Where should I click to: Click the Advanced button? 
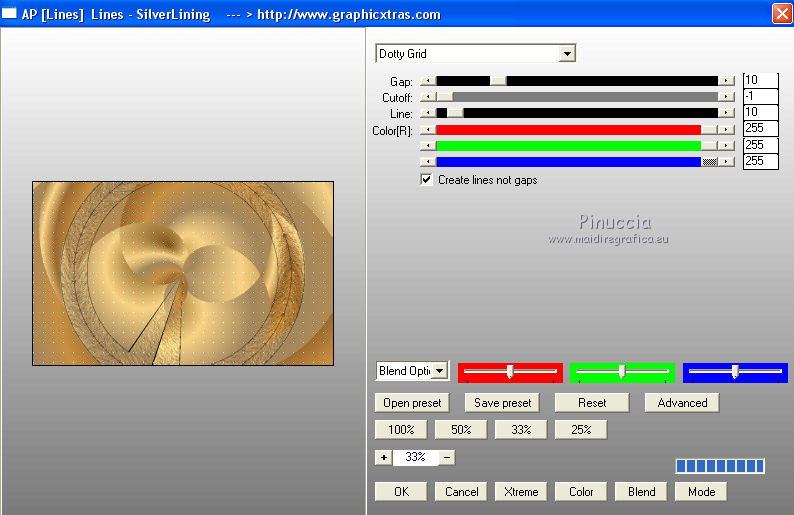tap(682, 403)
